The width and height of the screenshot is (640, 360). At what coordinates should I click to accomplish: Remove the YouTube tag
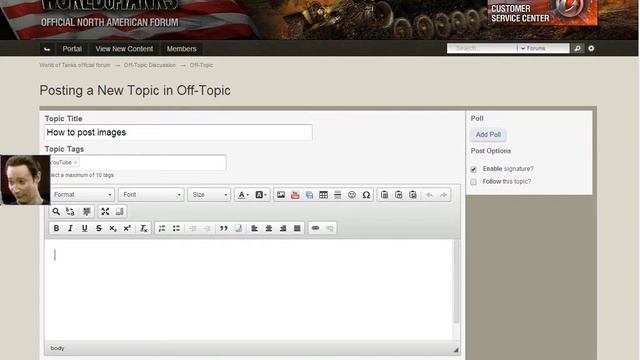point(76,162)
